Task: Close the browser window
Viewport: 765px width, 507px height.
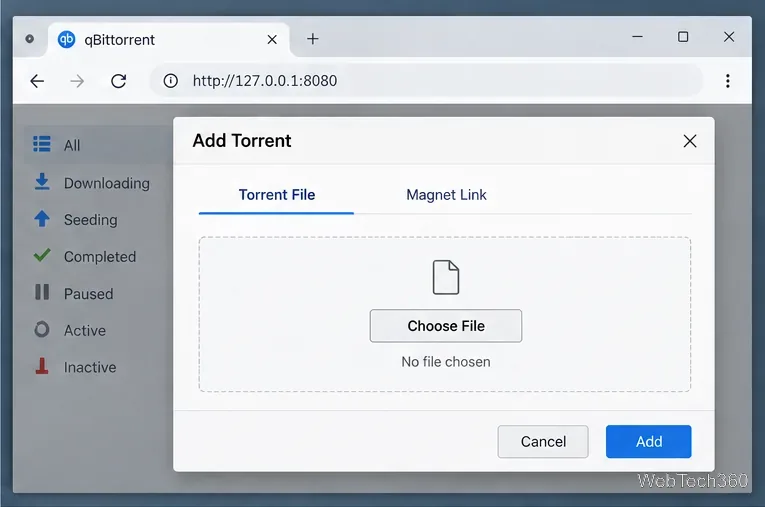Action: [x=729, y=37]
